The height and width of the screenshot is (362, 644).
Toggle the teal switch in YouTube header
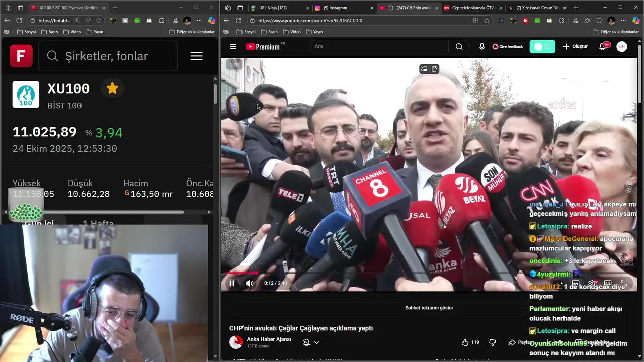coord(542,46)
